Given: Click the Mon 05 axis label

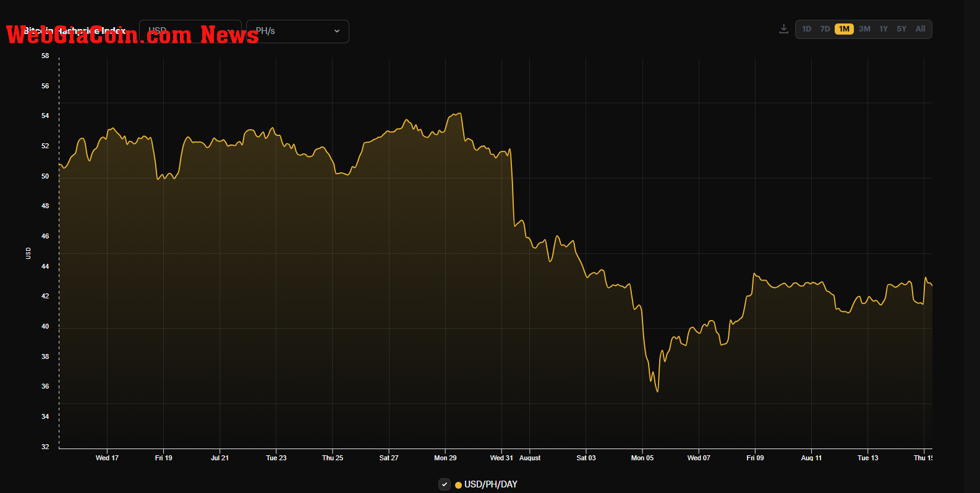Looking at the screenshot, I should click(x=642, y=458).
